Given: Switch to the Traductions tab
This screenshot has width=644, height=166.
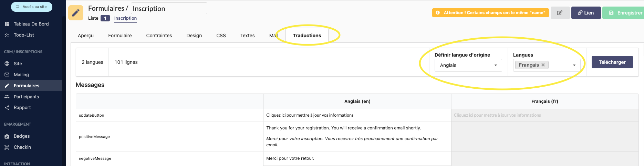Looking at the screenshot, I should [x=307, y=36].
